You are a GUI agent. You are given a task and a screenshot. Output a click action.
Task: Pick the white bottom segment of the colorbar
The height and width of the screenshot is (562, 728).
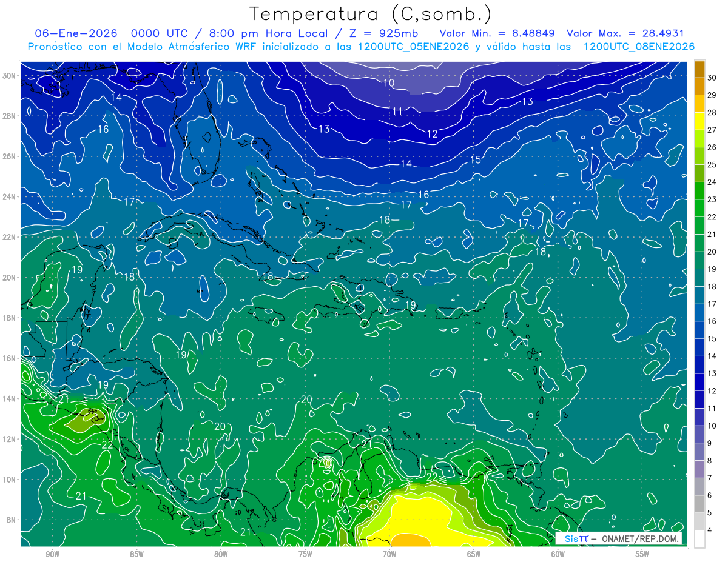point(699,538)
